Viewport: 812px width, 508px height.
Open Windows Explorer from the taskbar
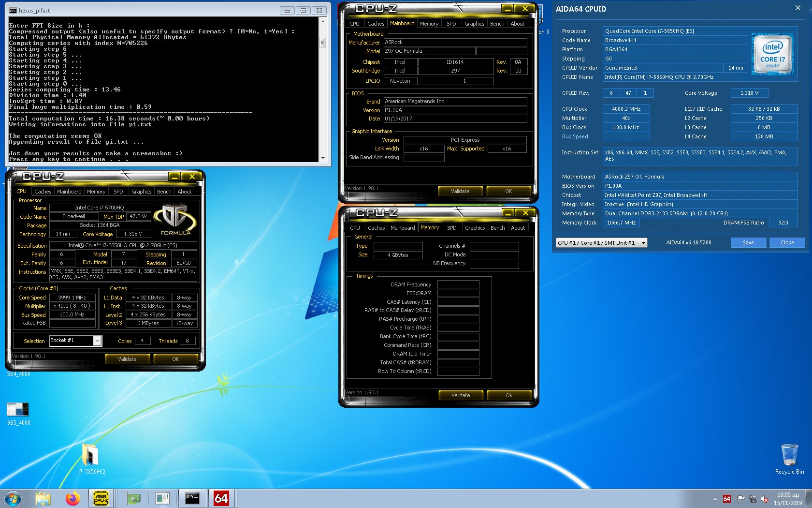pyautogui.click(x=43, y=498)
